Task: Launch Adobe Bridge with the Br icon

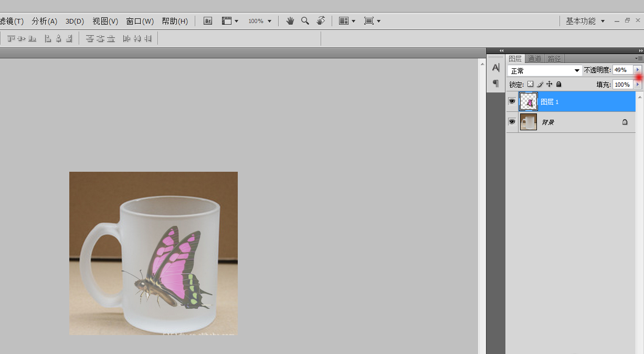Action: tap(208, 21)
